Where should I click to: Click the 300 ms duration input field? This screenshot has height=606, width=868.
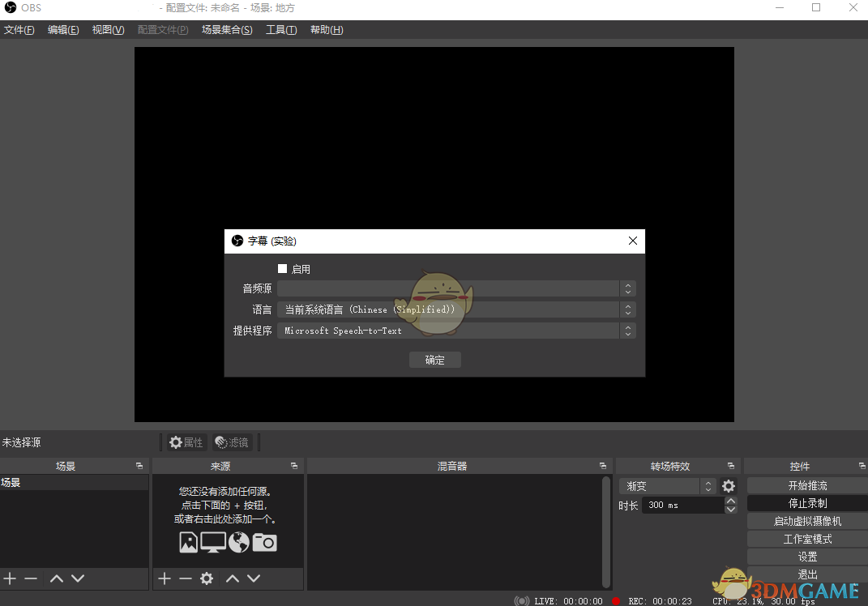click(x=681, y=504)
